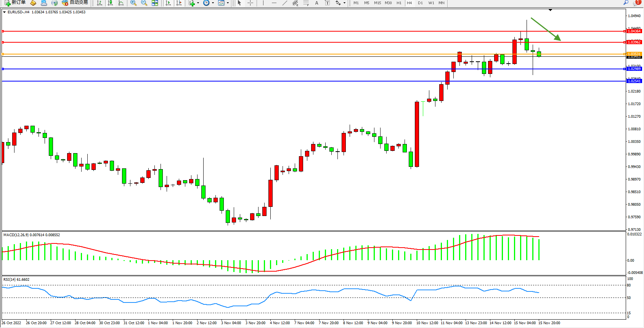Choose the text label tool
644x328 pixels.
coord(316,3)
